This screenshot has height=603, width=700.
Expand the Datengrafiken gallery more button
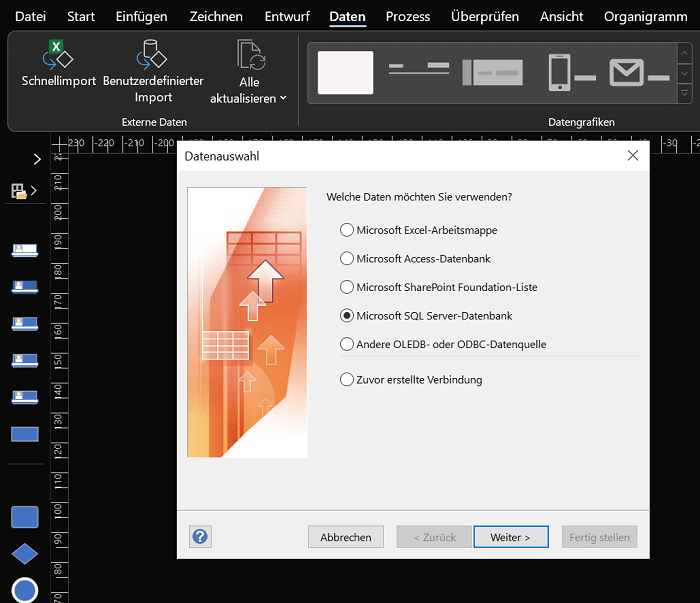click(x=684, y=93)
